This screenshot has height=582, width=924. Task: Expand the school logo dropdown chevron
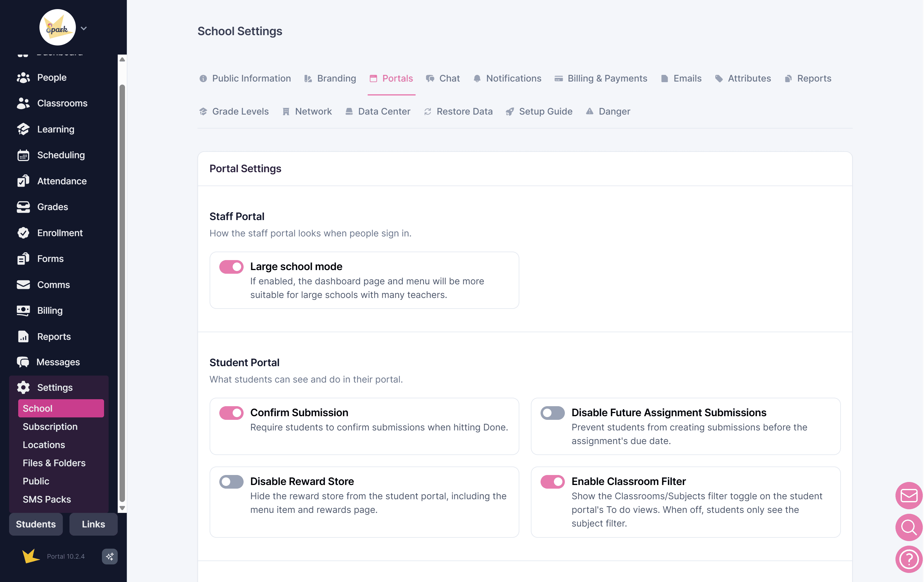click(84, 28)
